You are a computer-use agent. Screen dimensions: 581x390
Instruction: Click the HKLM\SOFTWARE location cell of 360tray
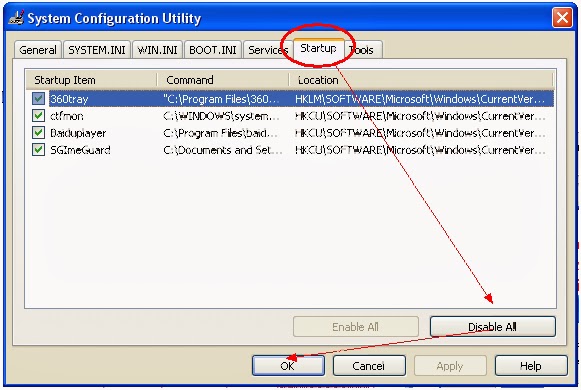click(x=420, y=99)
